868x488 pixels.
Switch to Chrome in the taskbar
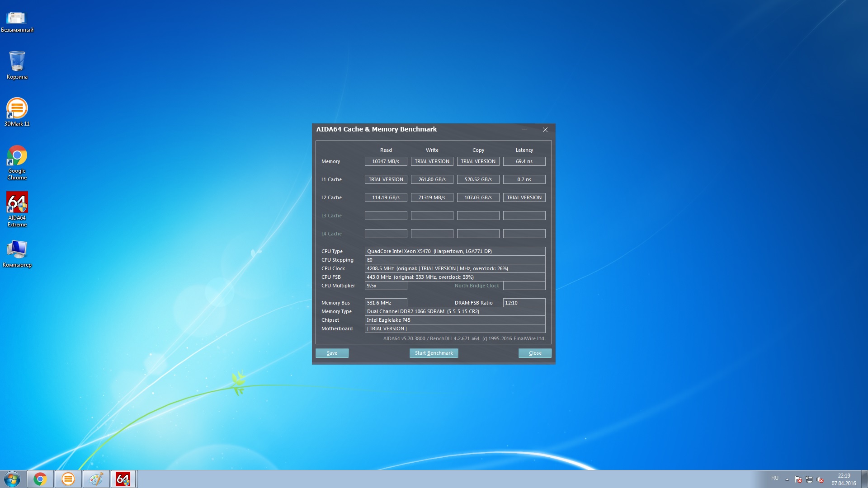coord(40,479)
